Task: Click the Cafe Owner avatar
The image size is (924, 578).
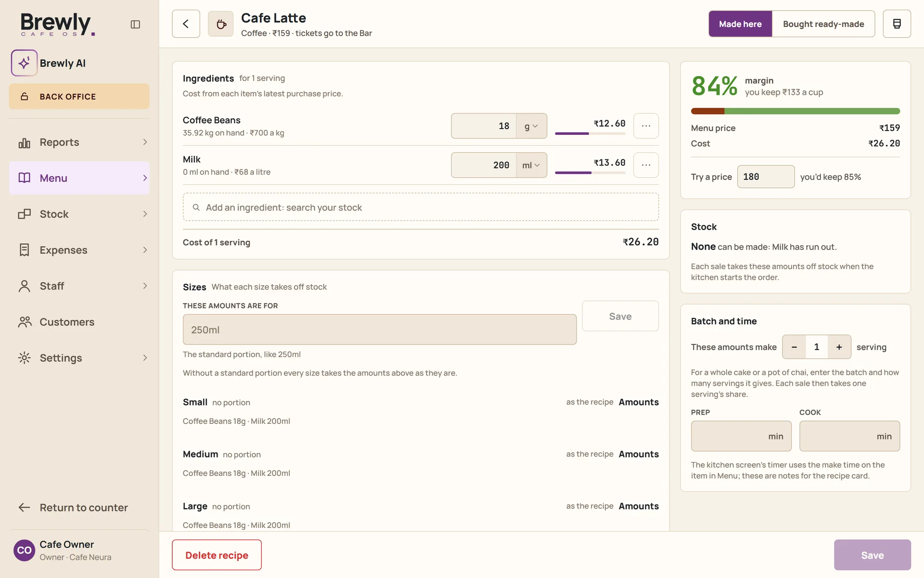Action: coord(24,551)
